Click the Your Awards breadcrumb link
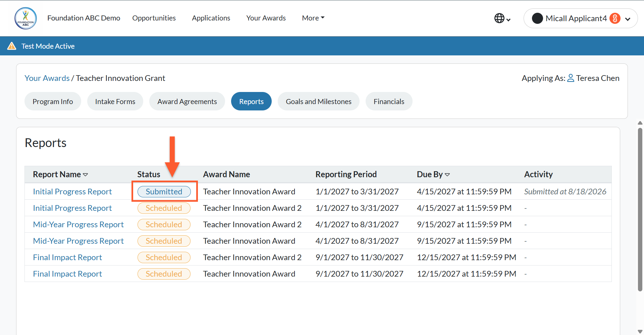 (x=47, y=78)
